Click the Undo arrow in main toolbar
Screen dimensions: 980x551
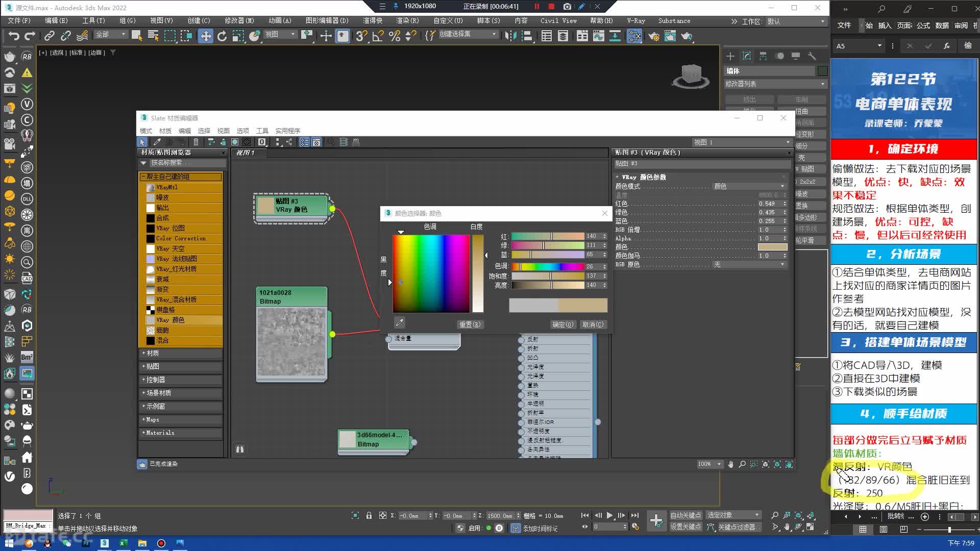point(14,36)
